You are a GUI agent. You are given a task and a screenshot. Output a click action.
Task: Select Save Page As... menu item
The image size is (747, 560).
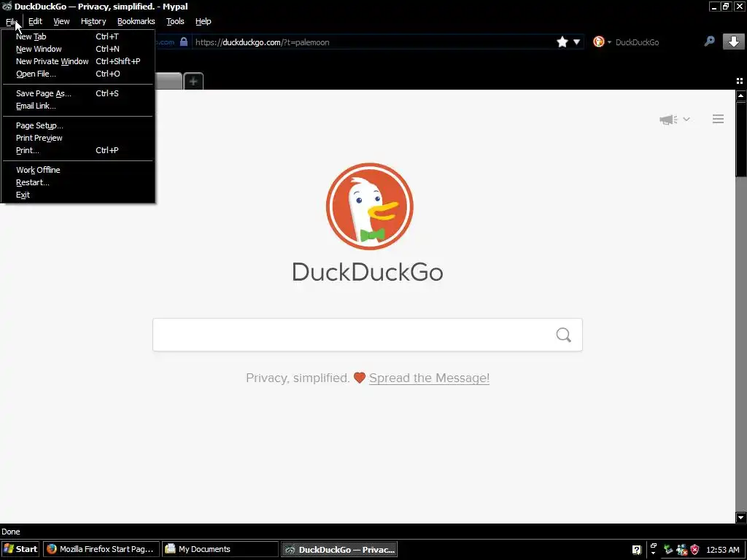point(77,93)
